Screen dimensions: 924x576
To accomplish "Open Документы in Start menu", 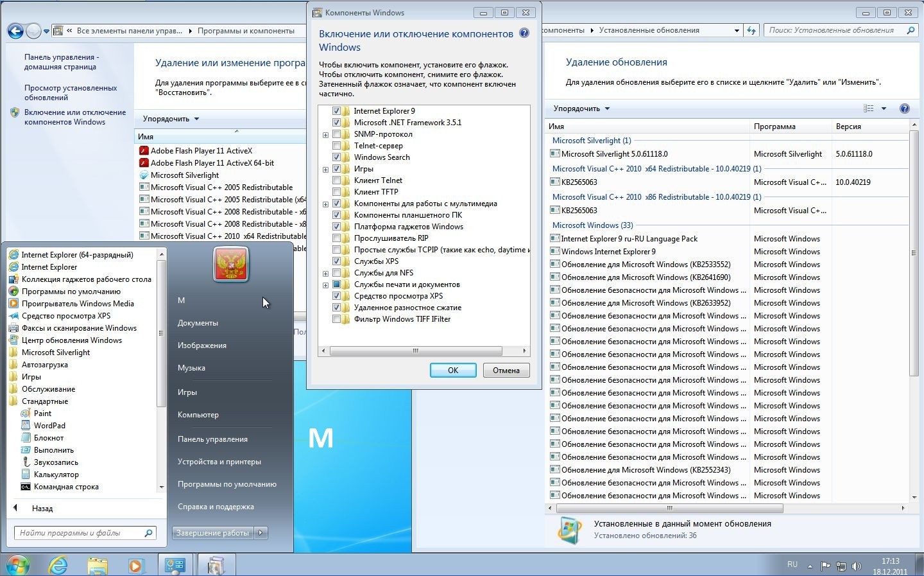I will pos(198,323).
